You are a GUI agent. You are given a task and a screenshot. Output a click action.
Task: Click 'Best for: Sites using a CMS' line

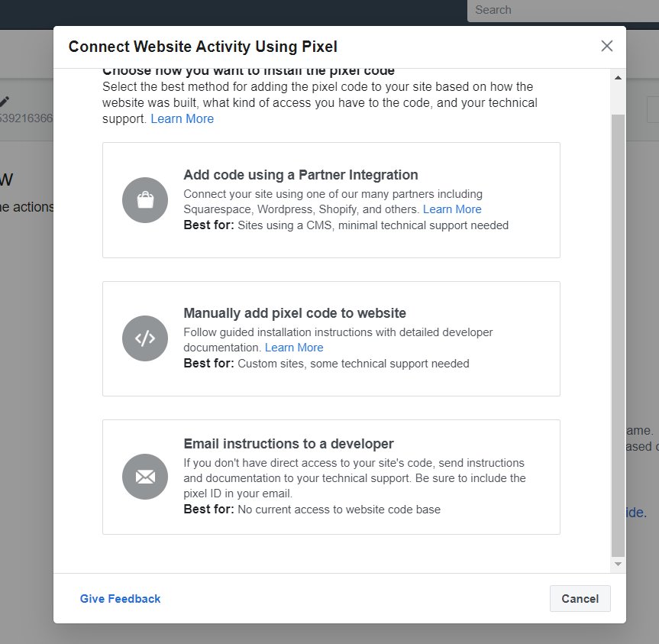tap(346, 225)
